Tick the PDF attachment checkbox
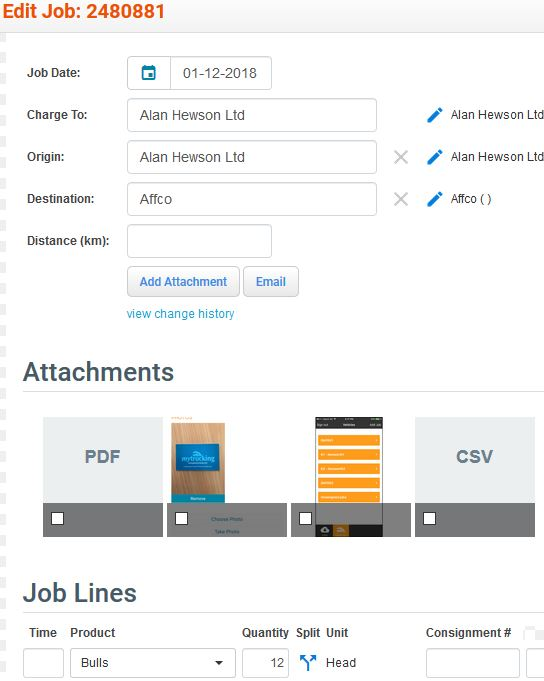The height and width of the screenshot is (681, 544). [x=57, y=518]
